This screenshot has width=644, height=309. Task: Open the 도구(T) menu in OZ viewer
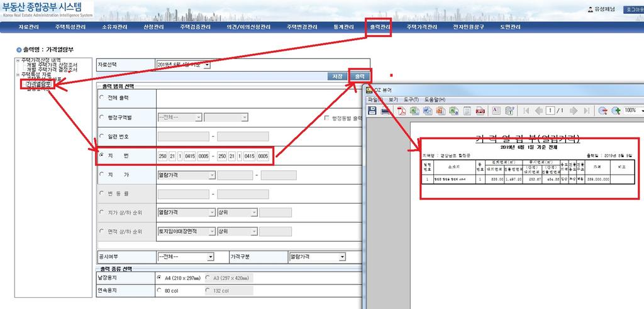pos(412,100)
